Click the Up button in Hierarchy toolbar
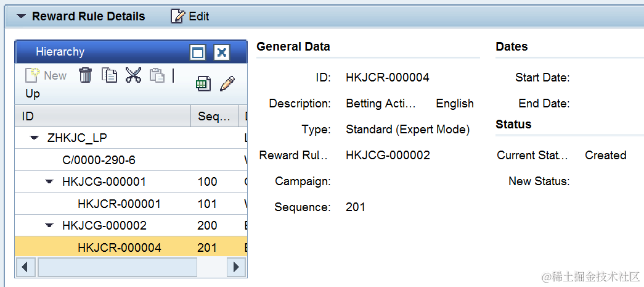The height and width of the screenshot is (287, 644). pos(33,94)
